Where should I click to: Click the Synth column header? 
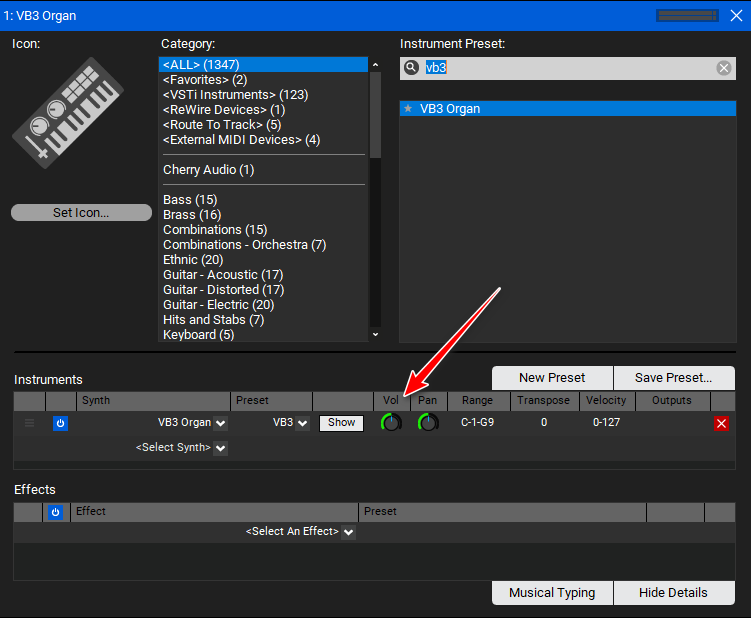[153, 401]
